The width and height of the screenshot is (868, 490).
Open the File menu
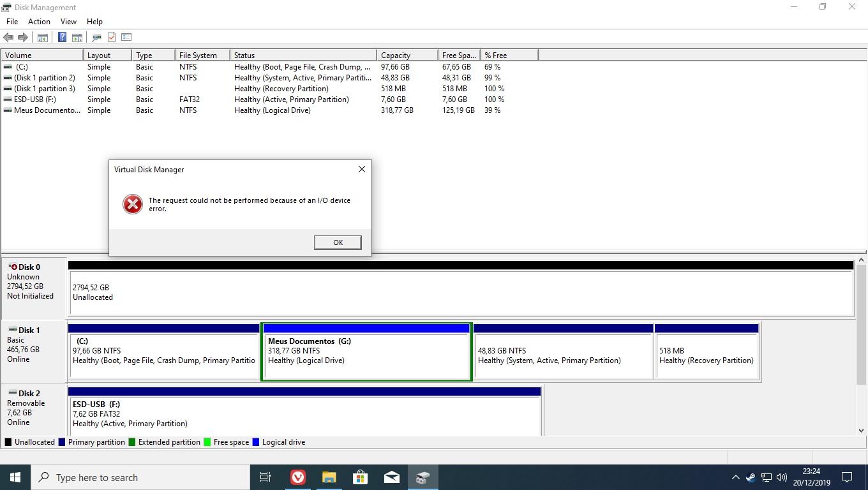[12, 21]
